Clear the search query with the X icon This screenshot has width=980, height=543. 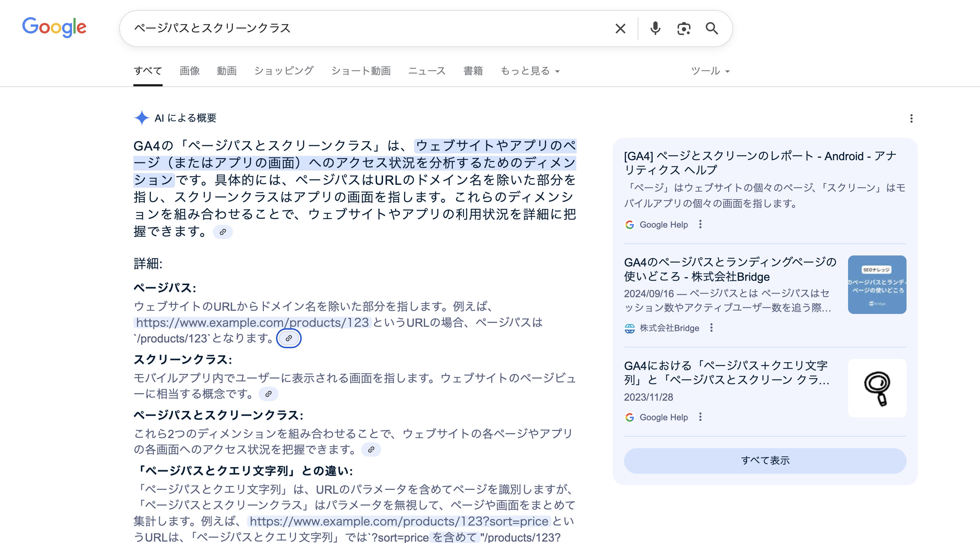point(620,28)
